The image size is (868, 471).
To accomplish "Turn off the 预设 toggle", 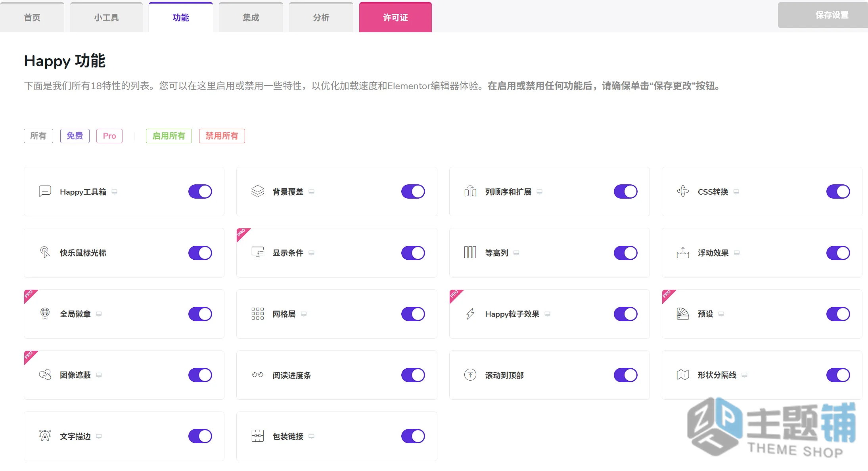I will point(838,314).
